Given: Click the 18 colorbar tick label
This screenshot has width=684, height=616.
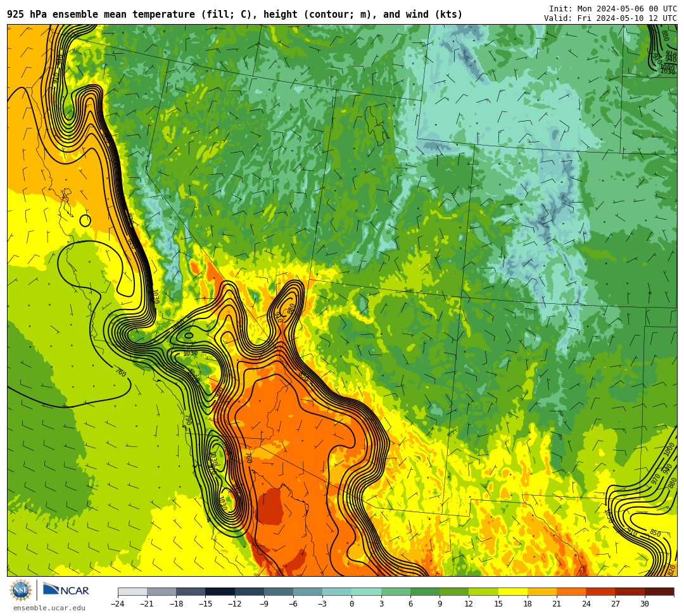Looking at the screenshot, I should 528,604.
